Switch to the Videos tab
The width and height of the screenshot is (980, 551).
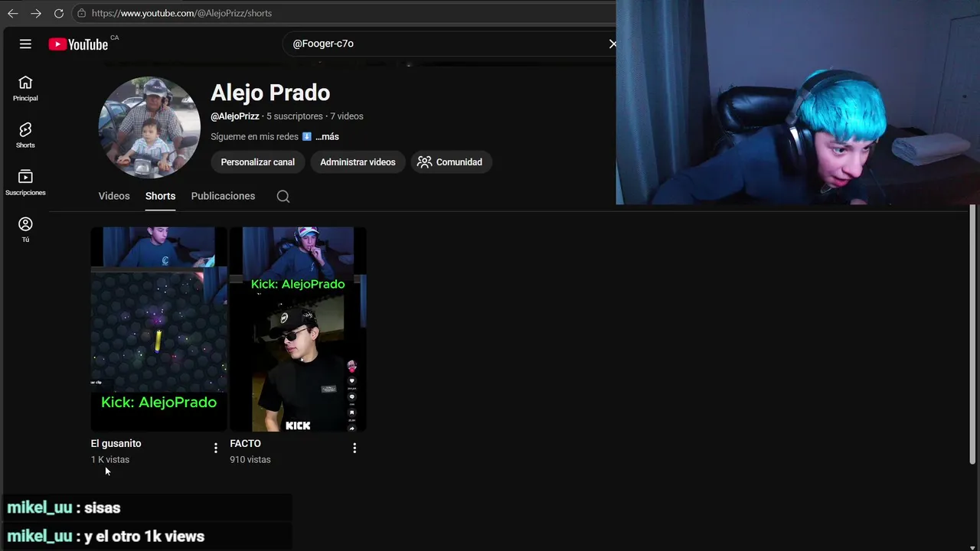click(x=114, y=196)
